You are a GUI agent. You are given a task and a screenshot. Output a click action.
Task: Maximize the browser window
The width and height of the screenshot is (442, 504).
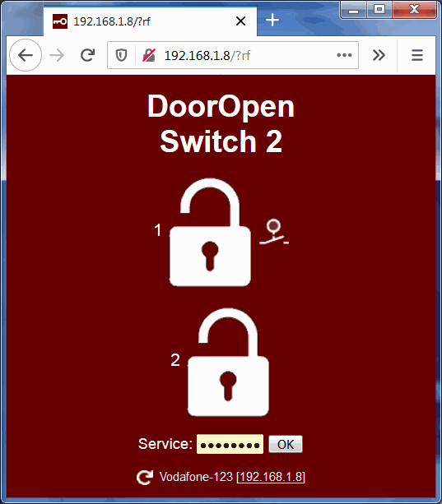coord(379,9)
